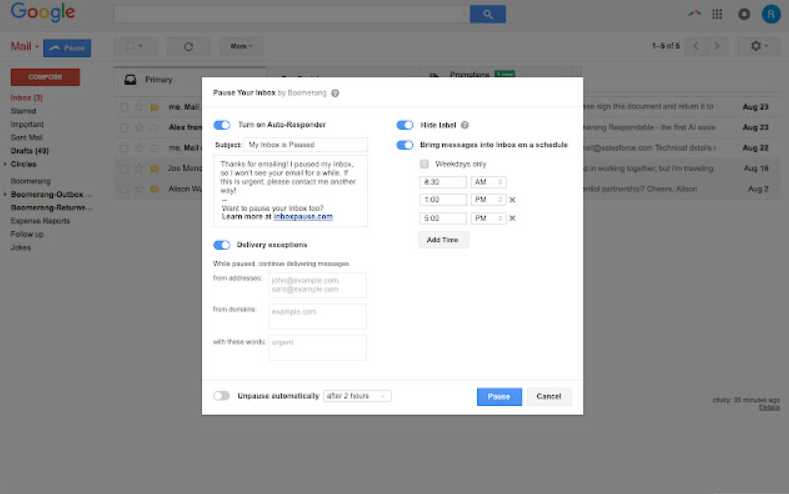Remove the 1:00 PM scheduled time
The height and width of the screenshot is (494, 789).
512,200
